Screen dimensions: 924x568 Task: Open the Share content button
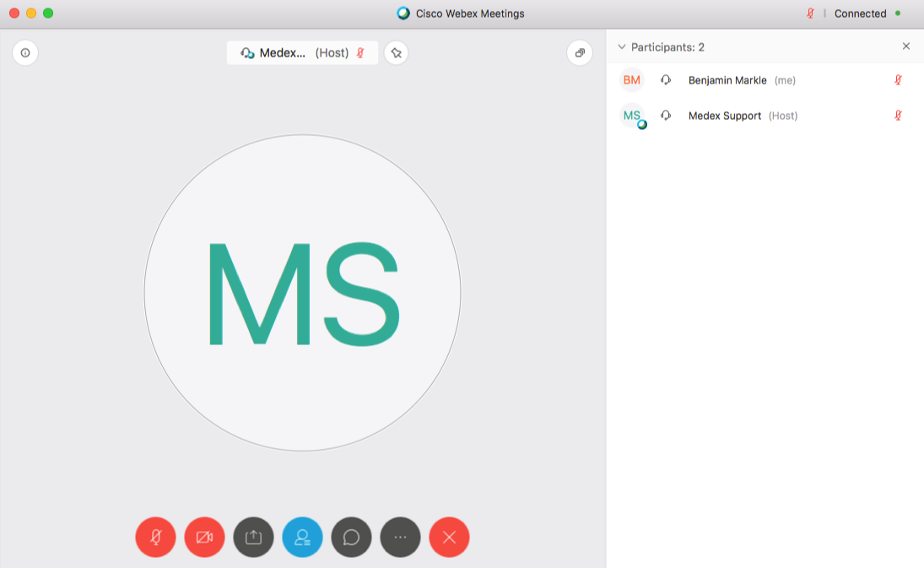click(x=253, y=537)
